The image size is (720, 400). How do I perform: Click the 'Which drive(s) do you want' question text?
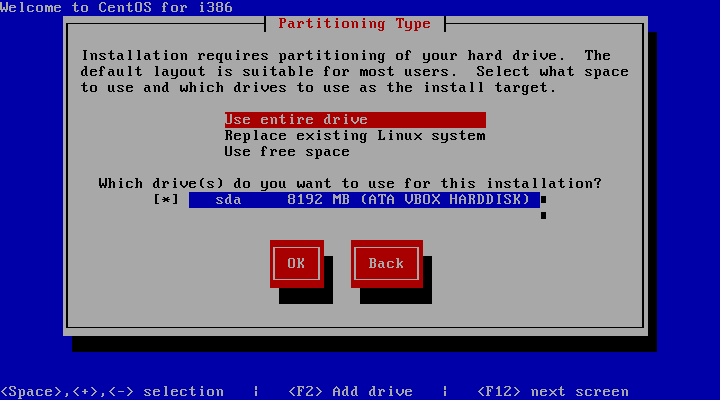[350, 184]
